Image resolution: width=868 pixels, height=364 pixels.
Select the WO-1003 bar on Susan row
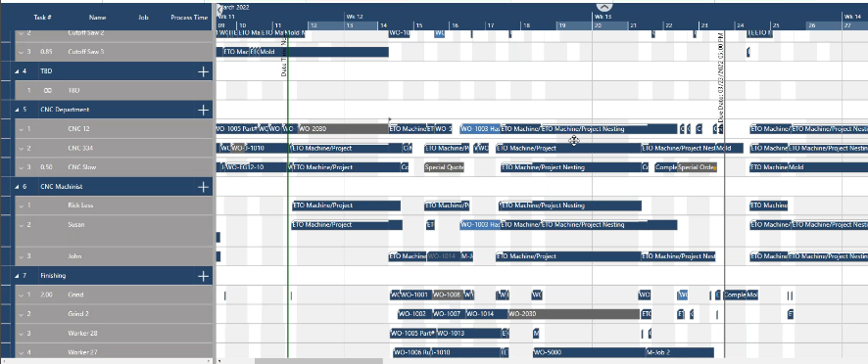(x=480, y=225)
